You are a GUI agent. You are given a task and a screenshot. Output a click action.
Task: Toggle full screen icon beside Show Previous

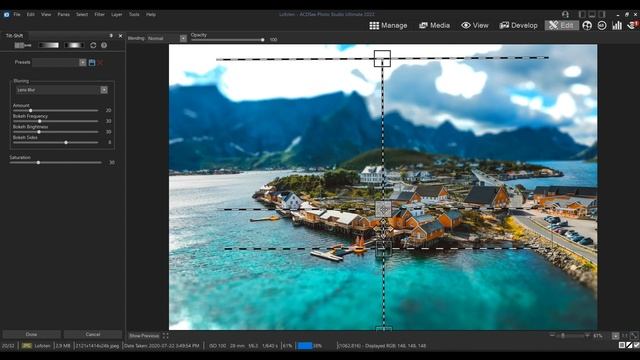(165, 336)
